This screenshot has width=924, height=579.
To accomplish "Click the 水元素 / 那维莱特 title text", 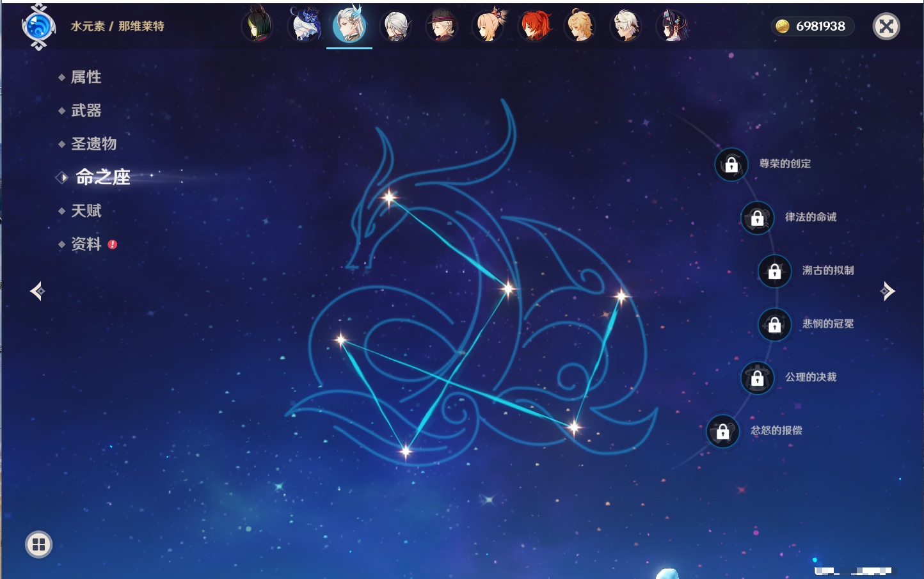I will pos(117,26).
